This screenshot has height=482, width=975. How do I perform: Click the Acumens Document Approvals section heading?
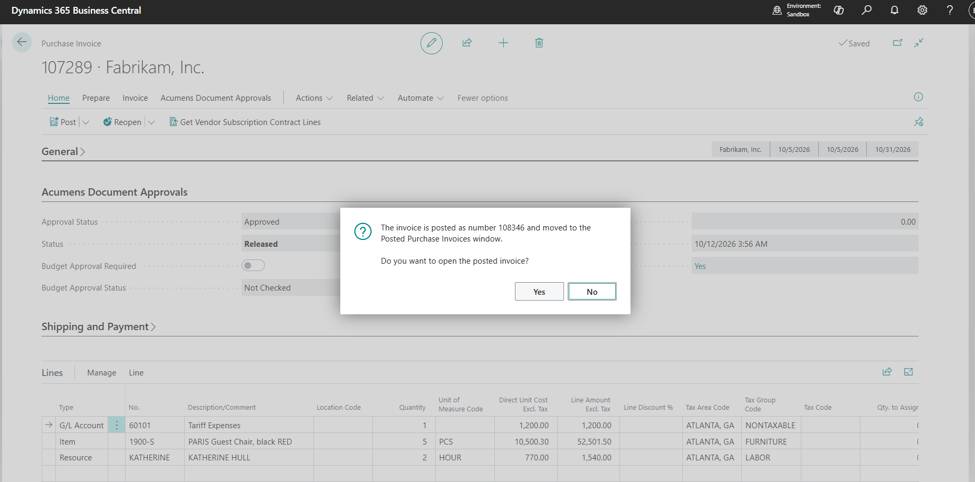[x=114, y=192]
